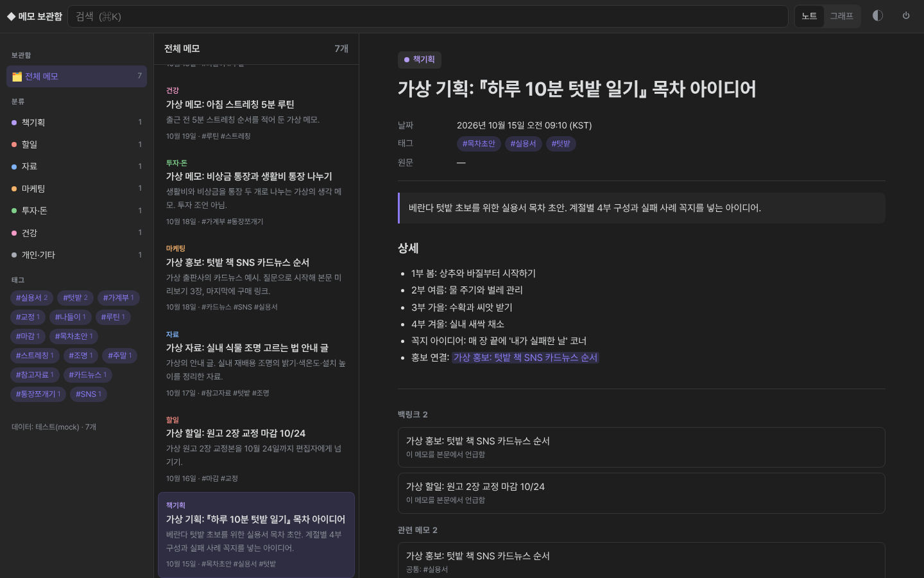Open the 원고 2장 교정 마감 backlink card

(641, 493)
